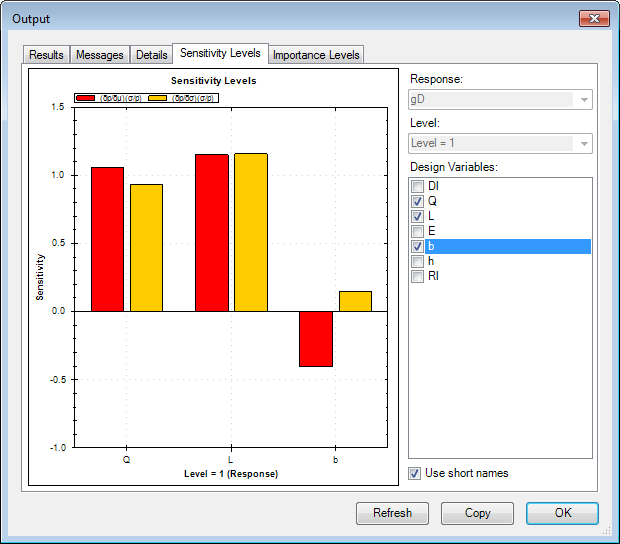This screenshot has width=620, height=544.
Task: Select the Details tab
Action: (151, 55)
